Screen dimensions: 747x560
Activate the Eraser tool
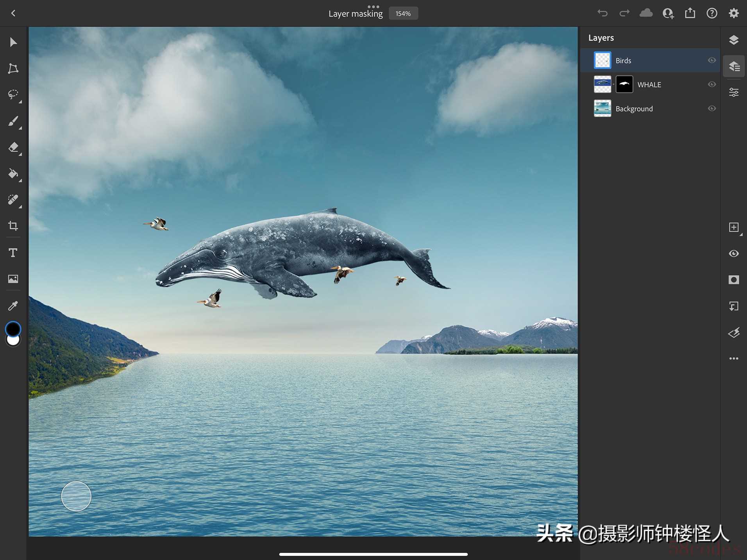point(13,147)
